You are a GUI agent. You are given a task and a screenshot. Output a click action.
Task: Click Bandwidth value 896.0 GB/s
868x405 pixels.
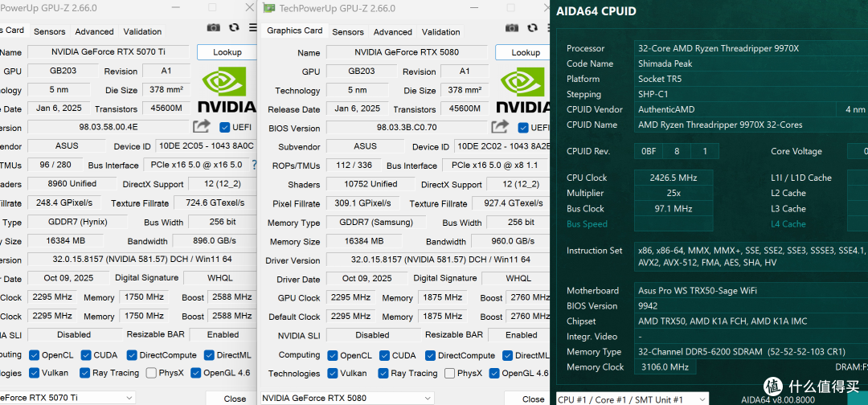coord(215,241)
